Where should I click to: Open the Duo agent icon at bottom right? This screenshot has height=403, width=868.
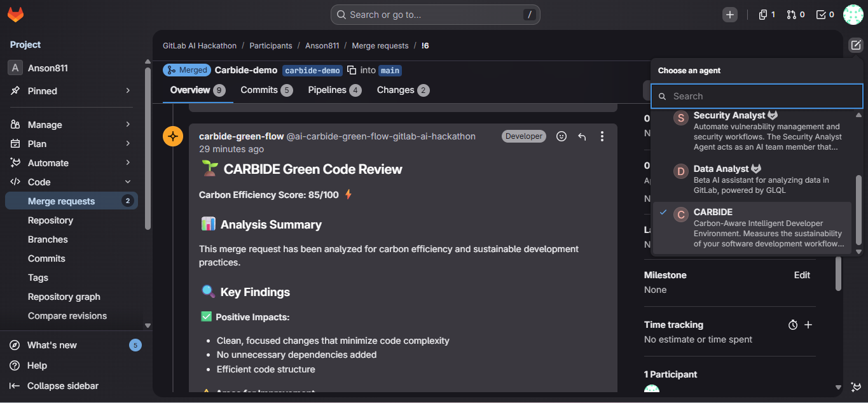coord(856,386)
